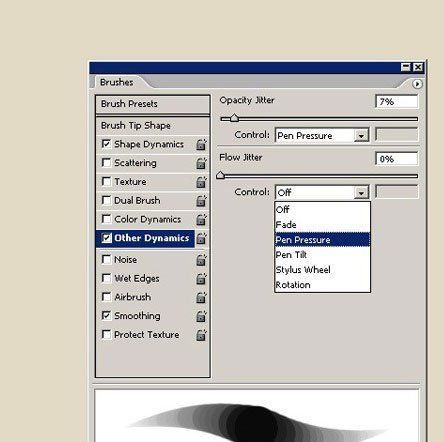Select the Color Dynamics label

[148, 219]
